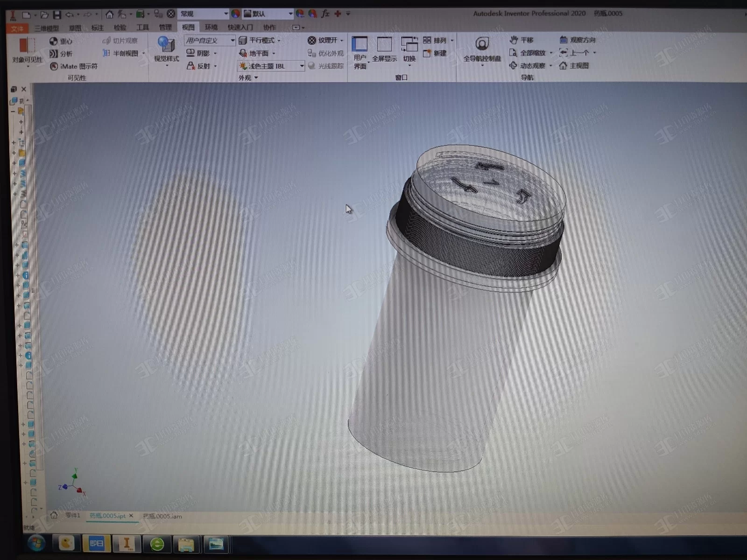Viewport: 747px width, 560px height.
Task: Click 新建 new window button
Action: click(x=435, y=53)
